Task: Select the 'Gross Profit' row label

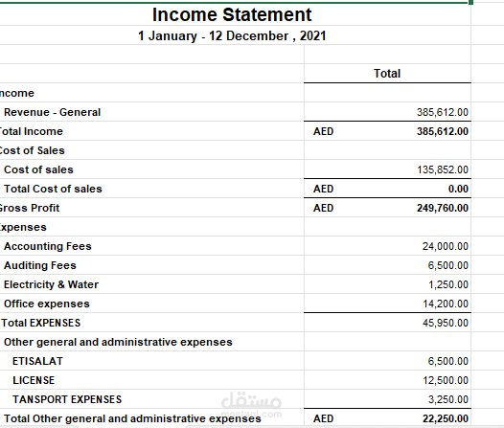Action: click(30, 208)
